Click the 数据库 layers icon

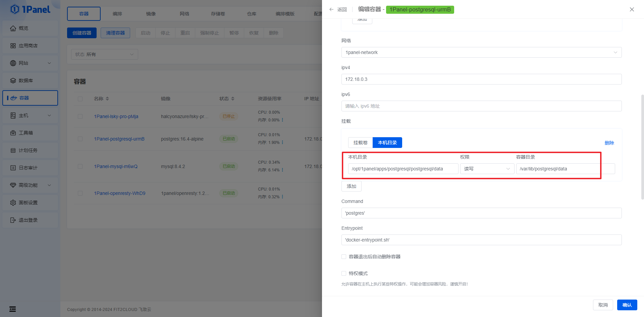pos(13,81)
